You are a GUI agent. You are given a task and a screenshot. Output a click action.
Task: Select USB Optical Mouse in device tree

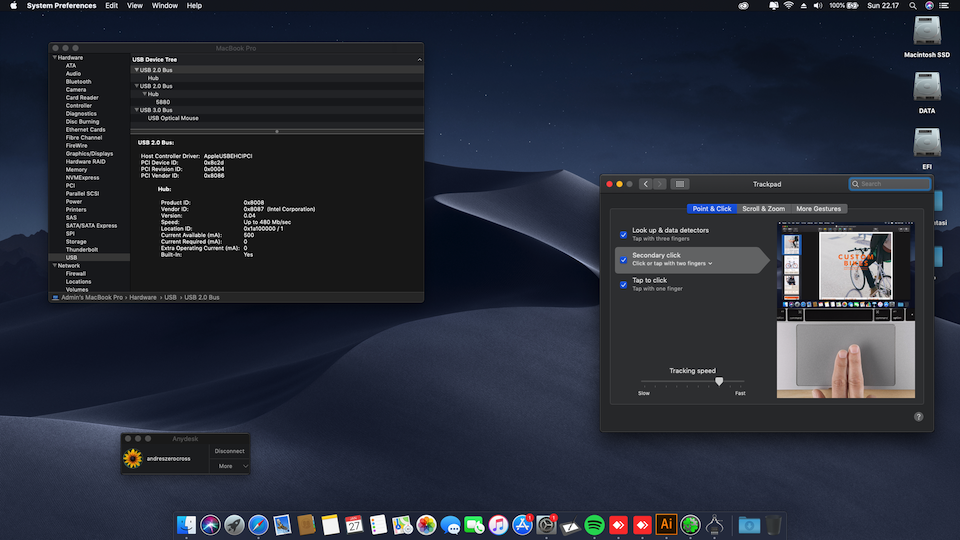[x=173, y=118]
